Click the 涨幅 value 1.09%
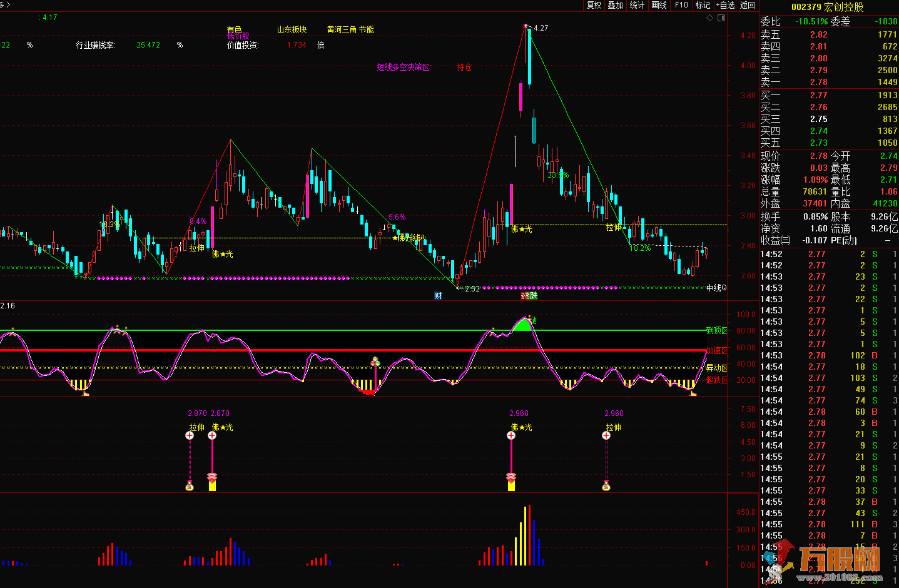This screenshot has width=899, height=588. [x=816, y=180]
